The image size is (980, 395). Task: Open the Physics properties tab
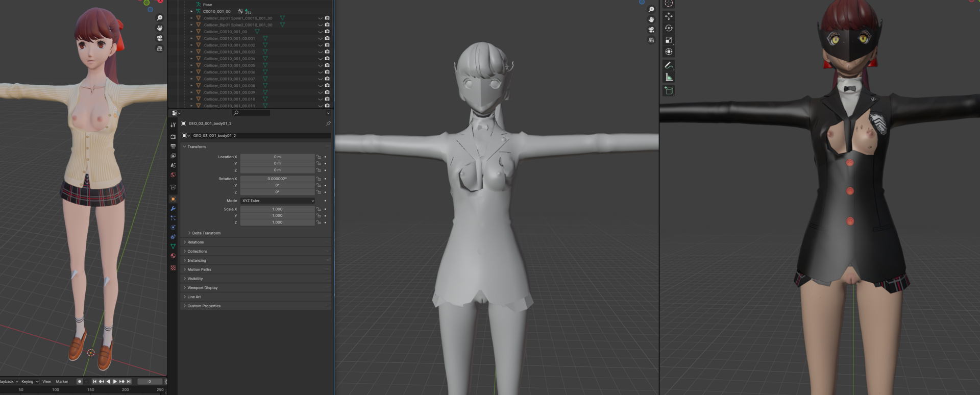(x=173, y=227)
